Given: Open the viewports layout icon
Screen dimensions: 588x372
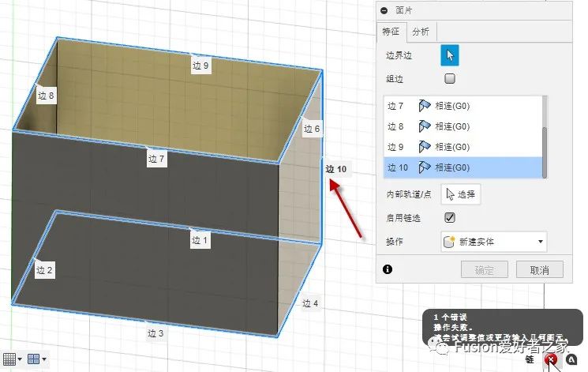Looking at the screenshot, I should [33, 359].
